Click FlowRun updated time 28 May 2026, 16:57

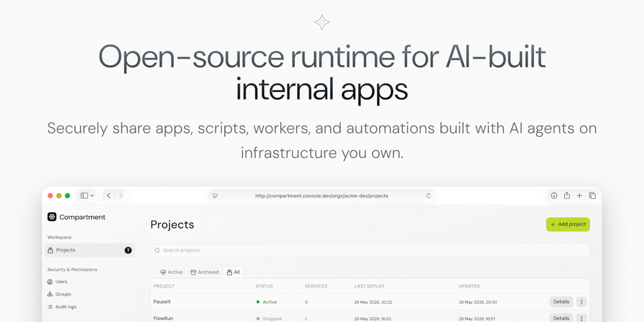478,318
